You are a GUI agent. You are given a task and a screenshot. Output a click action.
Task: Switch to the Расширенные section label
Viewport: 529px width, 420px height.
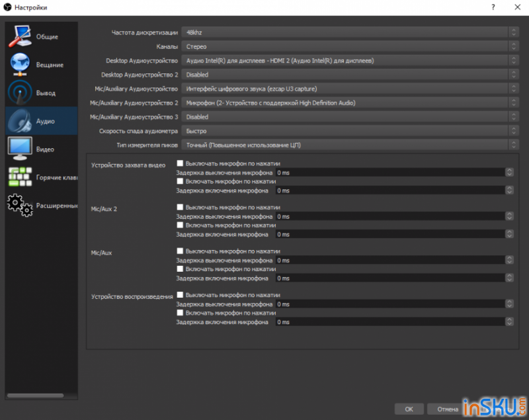click(57, 206)
